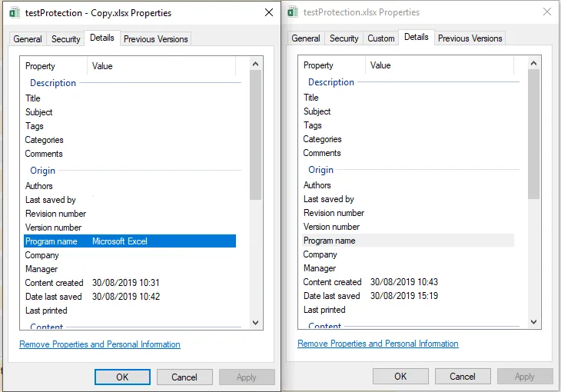Click the scrollbar thumb in the right dialog
The width and height of the screenshot is (561, 392).
point(534,135)
